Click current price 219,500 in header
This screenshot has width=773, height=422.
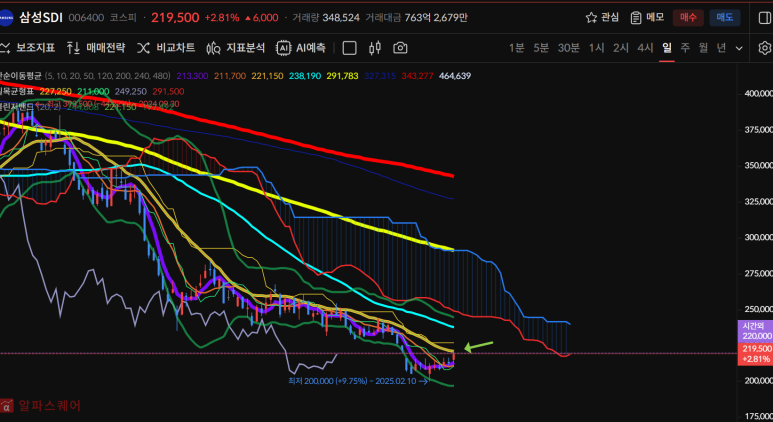pyautogui.click(x=175, y=18)
